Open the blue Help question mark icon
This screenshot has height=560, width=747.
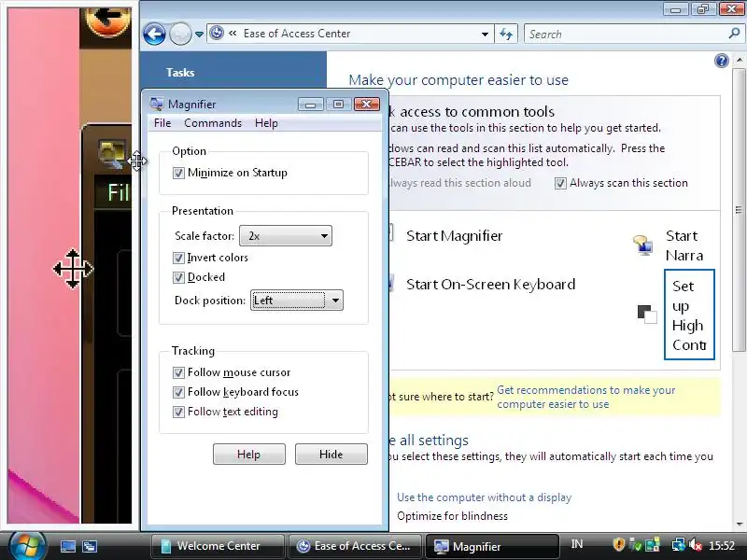point(721,61)
